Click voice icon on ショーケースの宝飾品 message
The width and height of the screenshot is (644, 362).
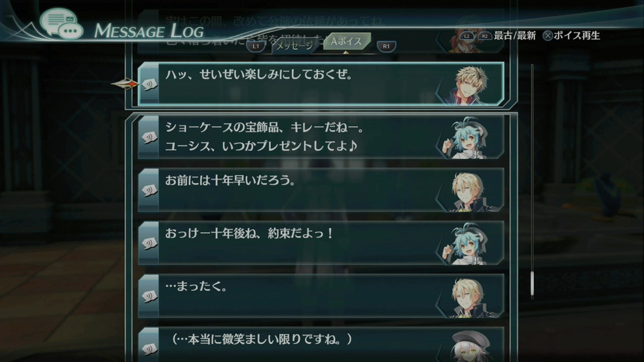[150, 137]
